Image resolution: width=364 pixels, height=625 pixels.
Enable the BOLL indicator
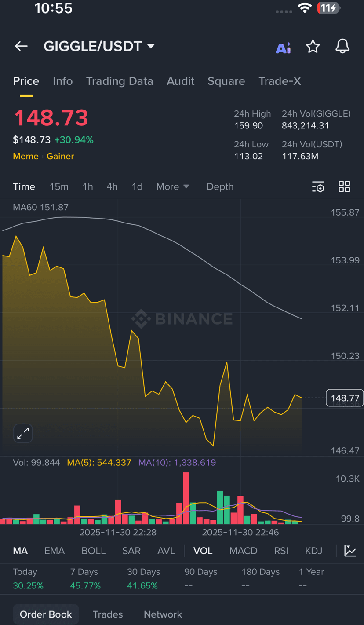(94, 551)
